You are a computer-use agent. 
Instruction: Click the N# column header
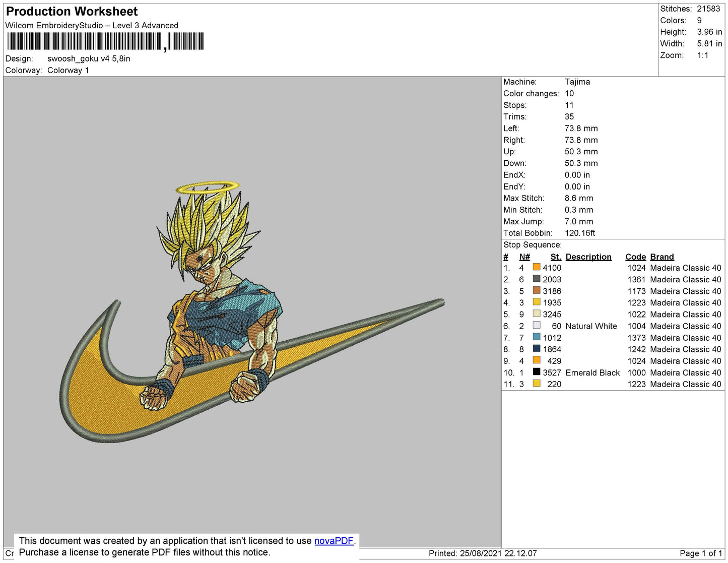coord(524,257)
